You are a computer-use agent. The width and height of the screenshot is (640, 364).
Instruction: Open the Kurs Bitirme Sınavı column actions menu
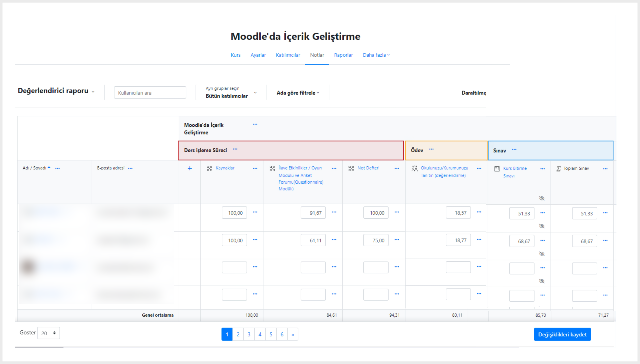[543, 169]
